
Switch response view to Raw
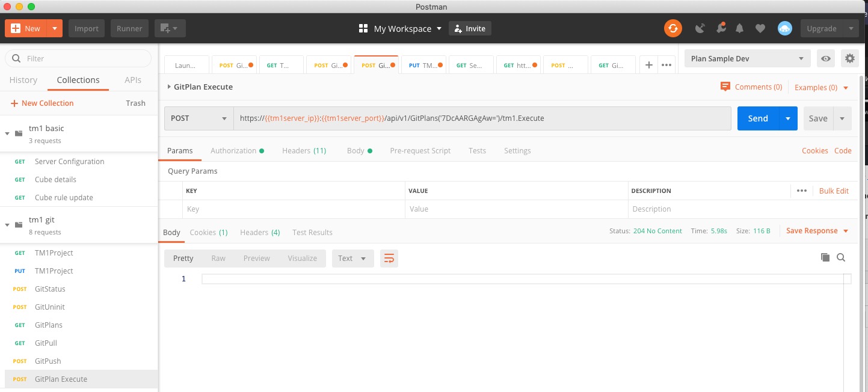(x=218, y=259)
